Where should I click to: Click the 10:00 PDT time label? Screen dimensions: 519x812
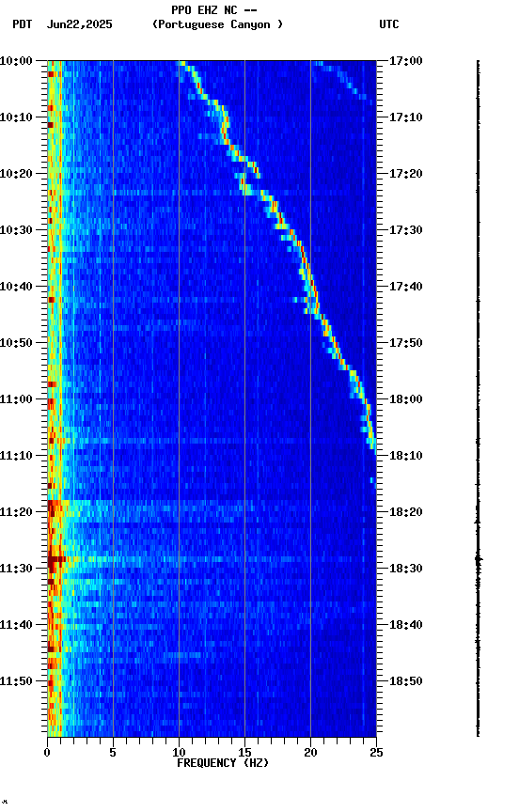16,61
